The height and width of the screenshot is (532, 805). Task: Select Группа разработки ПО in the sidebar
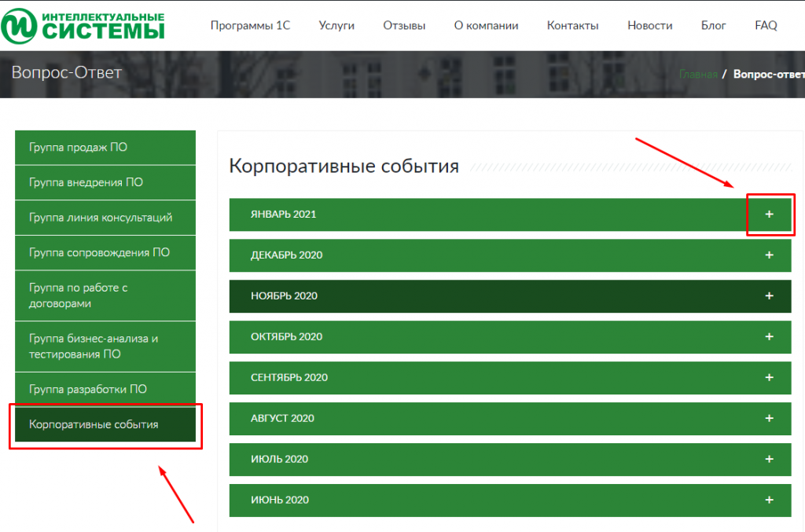(105, 387)
